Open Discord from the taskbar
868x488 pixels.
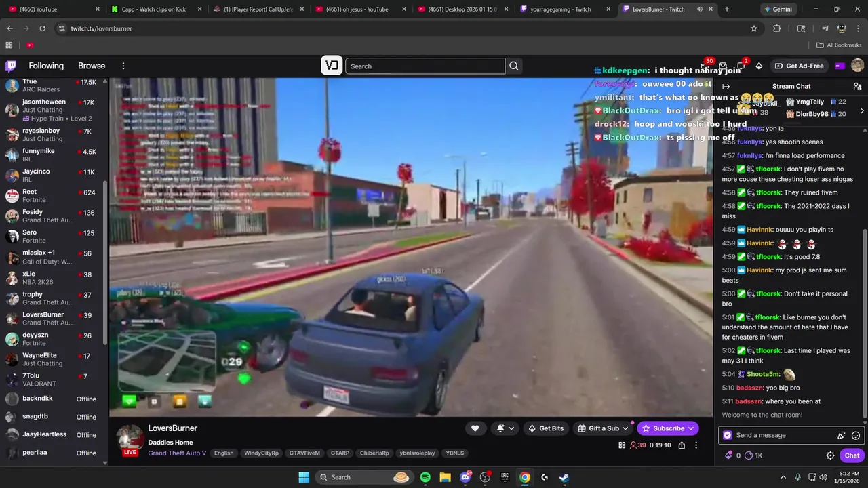pos(465,477)
